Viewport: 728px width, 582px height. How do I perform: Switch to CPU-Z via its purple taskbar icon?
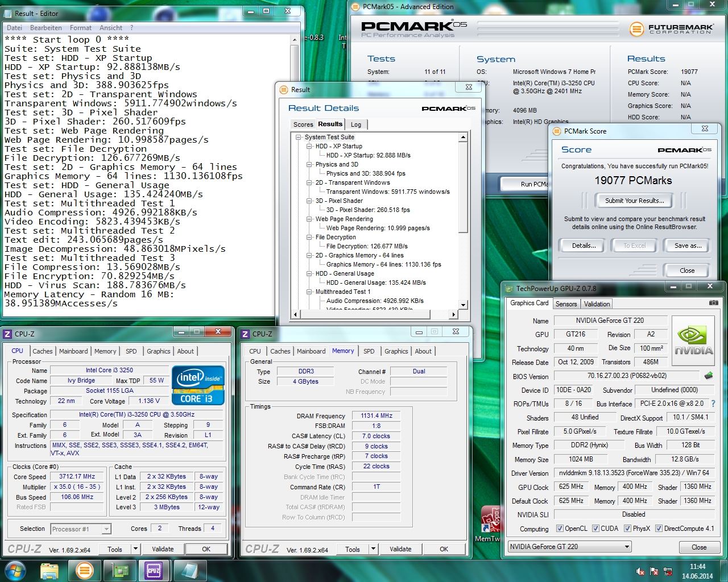(x=154, y=570)
